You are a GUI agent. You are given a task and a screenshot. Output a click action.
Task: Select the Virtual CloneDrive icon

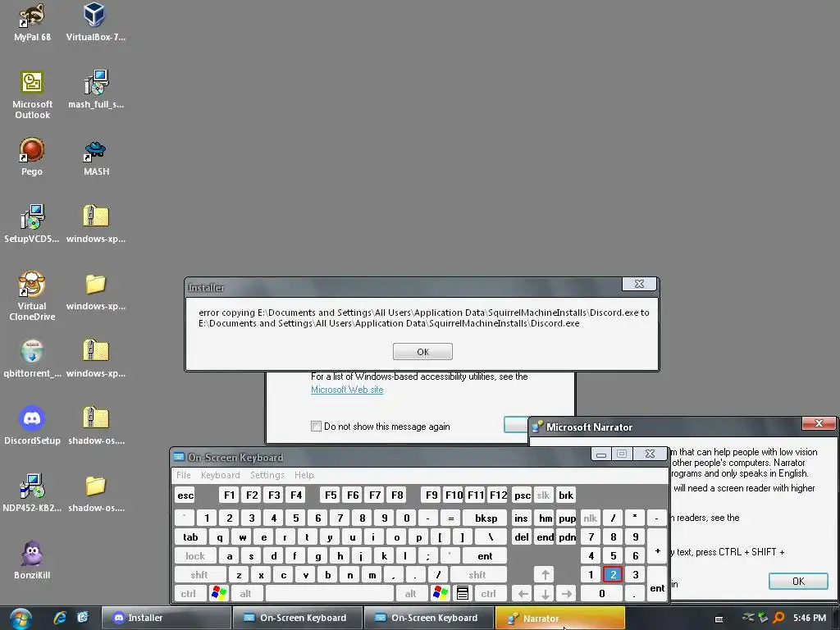click(x=32, y=295)
